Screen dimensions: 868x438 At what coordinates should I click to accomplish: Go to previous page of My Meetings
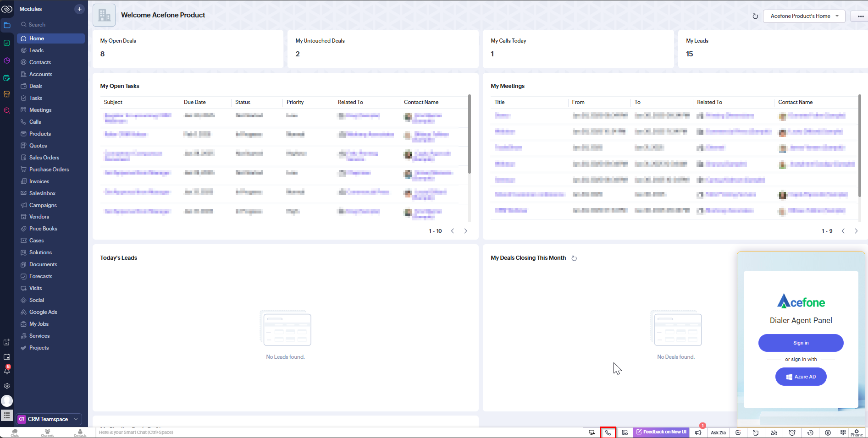point(843,231)
